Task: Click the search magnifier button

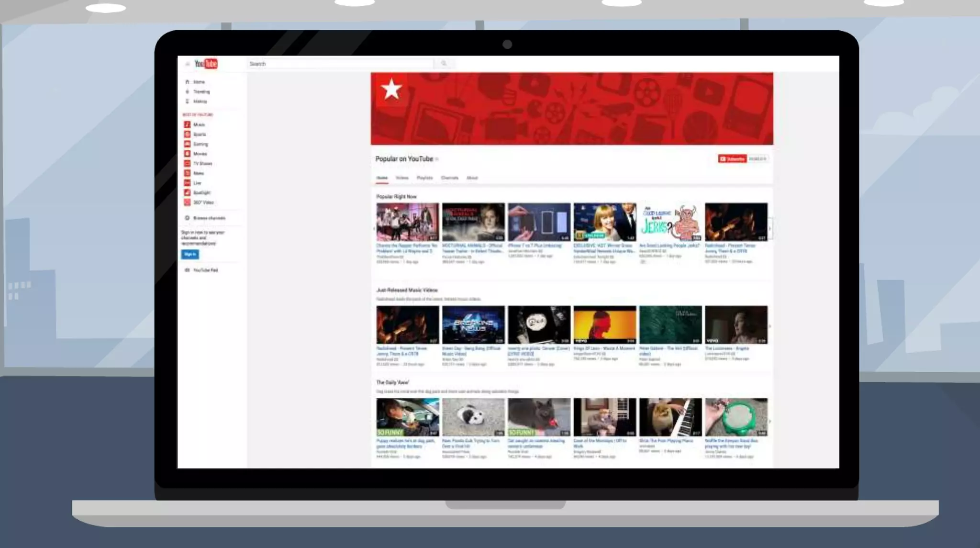Action: (444, 63)
